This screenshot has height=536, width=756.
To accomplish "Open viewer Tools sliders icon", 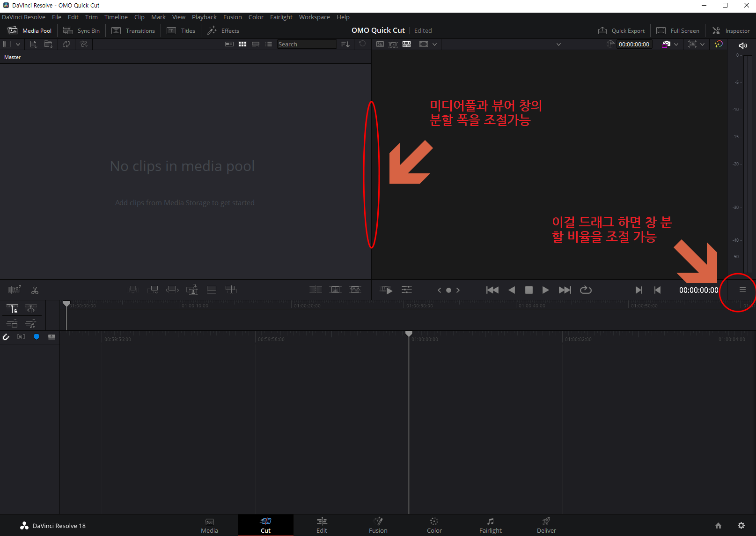I will 407,290.
